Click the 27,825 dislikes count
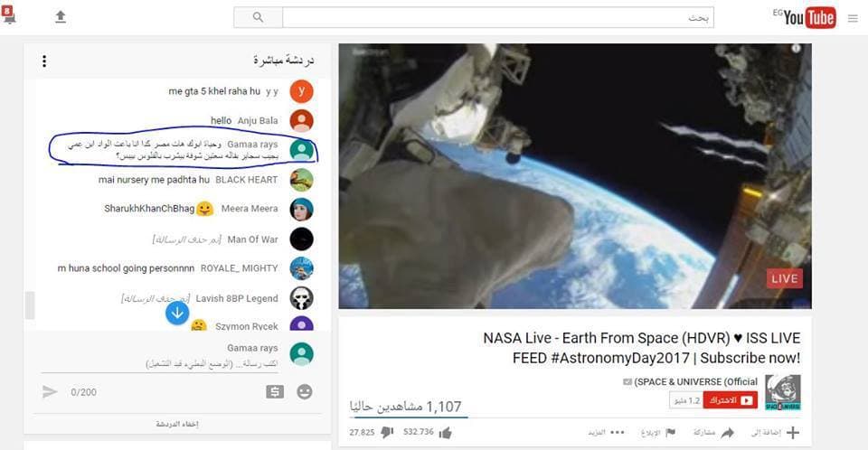Image resolution: width=868 pixels, height=450 pixels. [x=362, y=432]
